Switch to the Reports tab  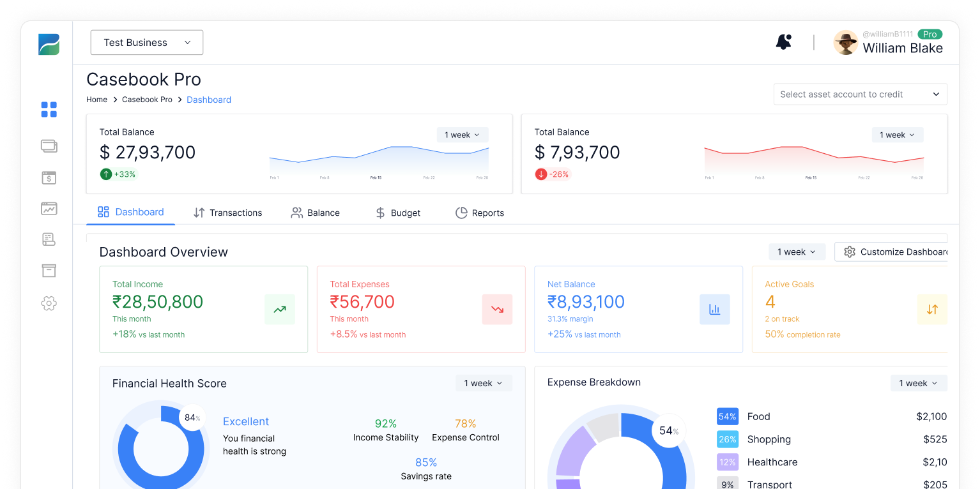(480, 213)
